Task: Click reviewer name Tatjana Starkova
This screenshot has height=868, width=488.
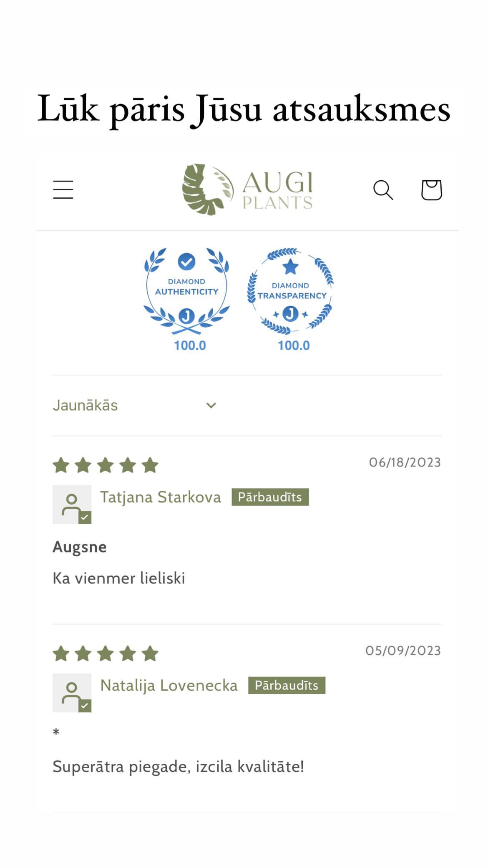Action: [x=161, y=497]
